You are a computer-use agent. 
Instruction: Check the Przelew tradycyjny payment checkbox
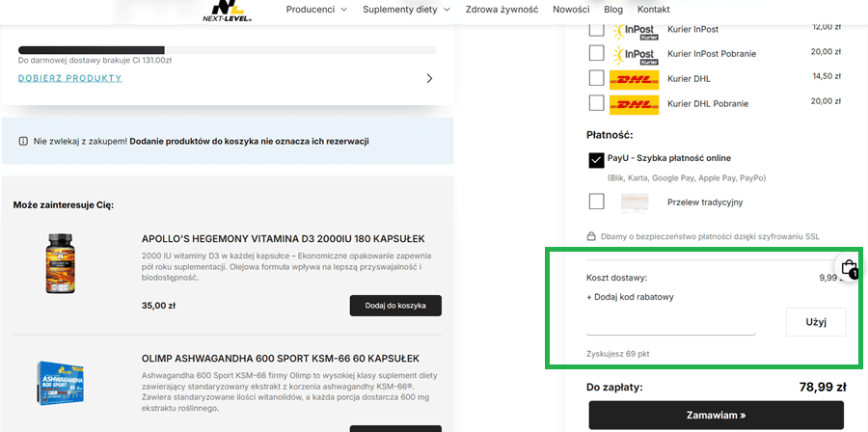(596, 202)
